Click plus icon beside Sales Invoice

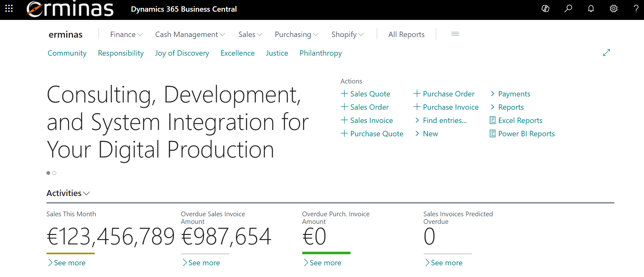344,120
